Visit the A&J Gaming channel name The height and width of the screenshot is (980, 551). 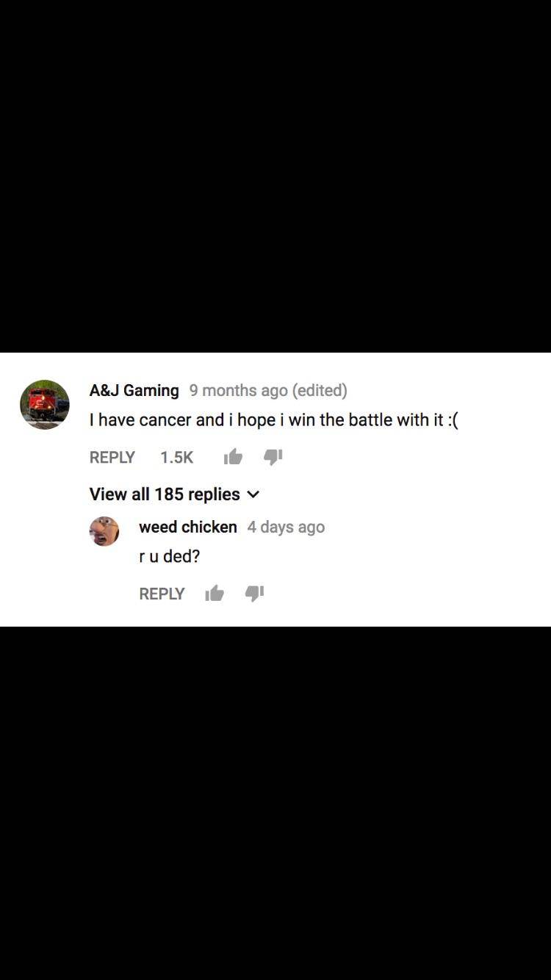click(x=134, y=390)
